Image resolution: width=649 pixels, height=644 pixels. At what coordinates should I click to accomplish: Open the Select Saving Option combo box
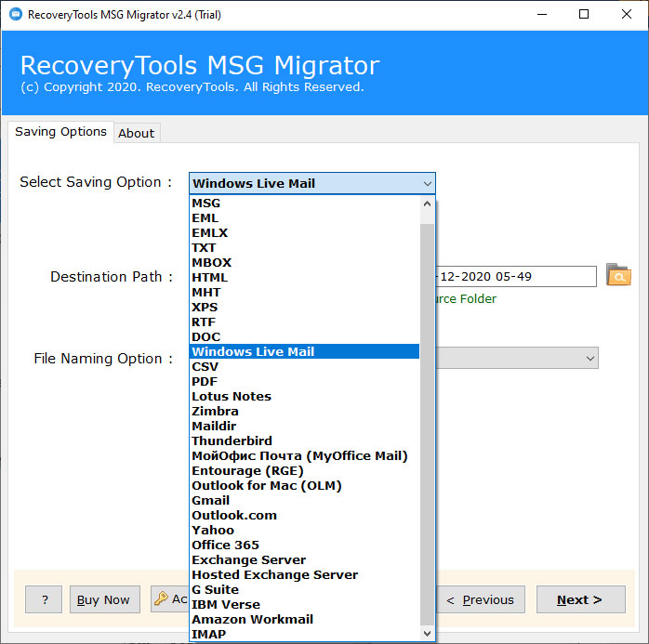[x=312, y=183]
